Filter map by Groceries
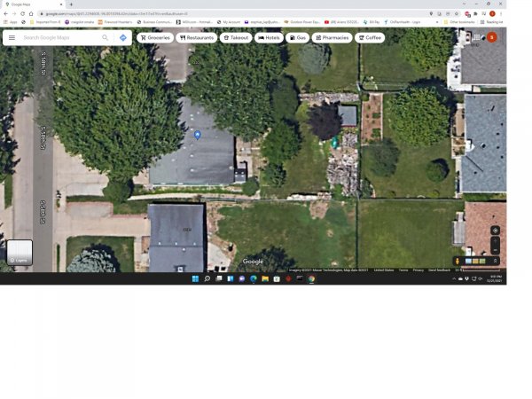This screenshot has height=399, width=532. point(154,38)
